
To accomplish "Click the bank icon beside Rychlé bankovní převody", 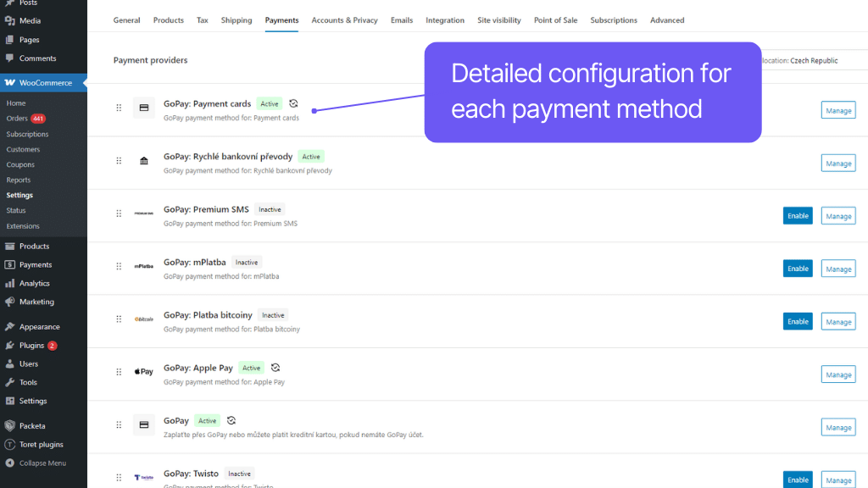I will click(143, 159).
